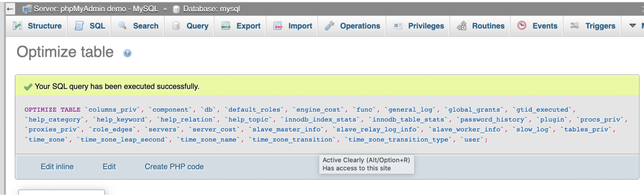Click the Export tab icon

click(x=226, y=26)
